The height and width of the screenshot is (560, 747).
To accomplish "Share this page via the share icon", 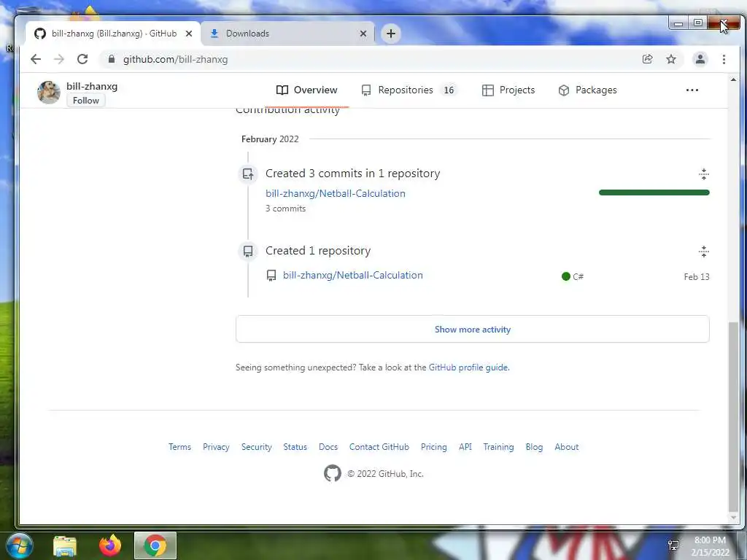I will [x=648, y=59].
